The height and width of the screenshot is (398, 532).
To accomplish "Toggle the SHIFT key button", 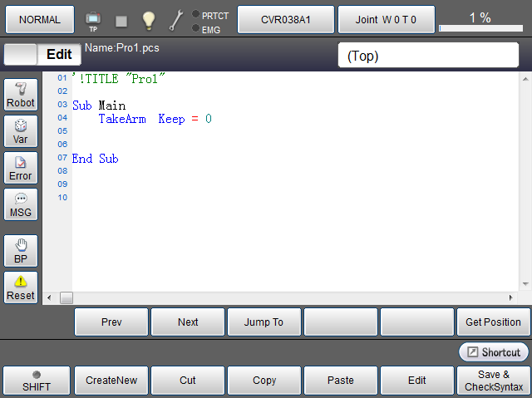I will click(x=38, y=381).
